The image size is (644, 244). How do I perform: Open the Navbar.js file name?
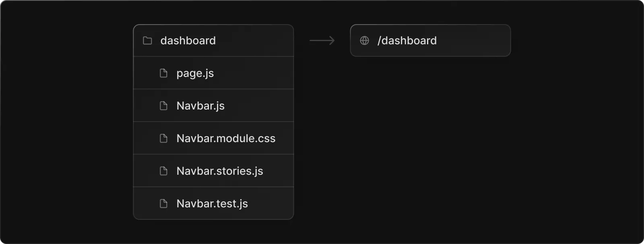click(x=200, y=106)
